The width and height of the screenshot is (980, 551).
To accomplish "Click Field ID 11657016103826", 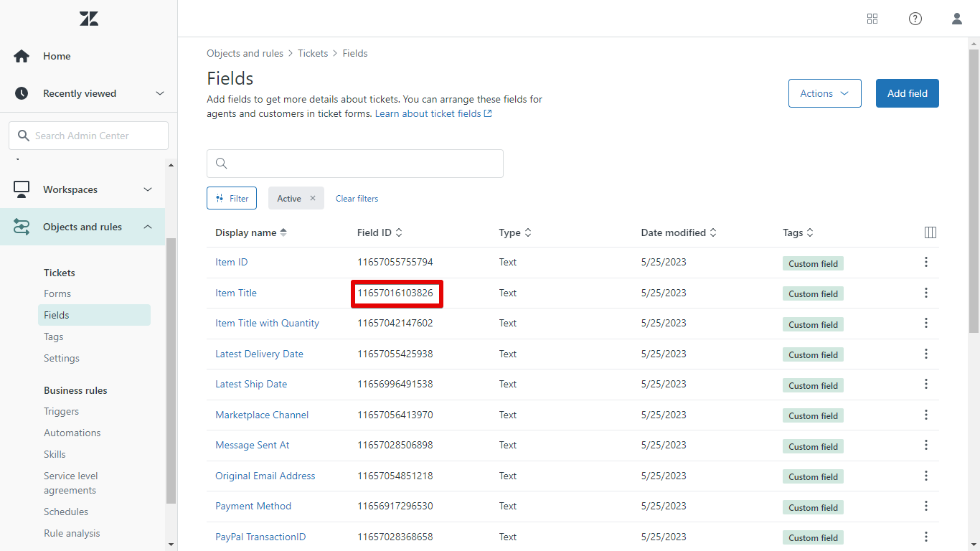I will coord(395,293).
